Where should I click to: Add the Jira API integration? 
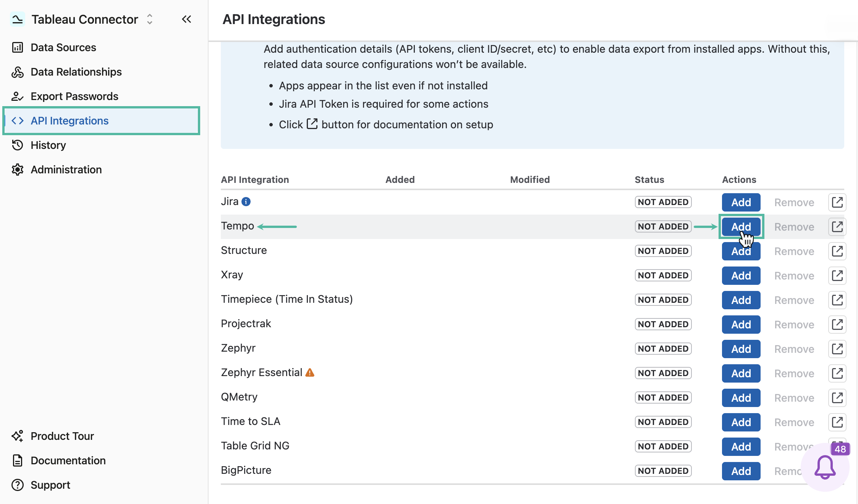pyautogui.click(x=741, y=202)
